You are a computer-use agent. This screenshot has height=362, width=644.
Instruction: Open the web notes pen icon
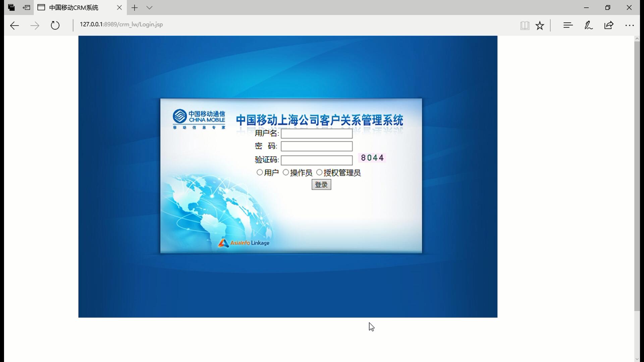588,25
